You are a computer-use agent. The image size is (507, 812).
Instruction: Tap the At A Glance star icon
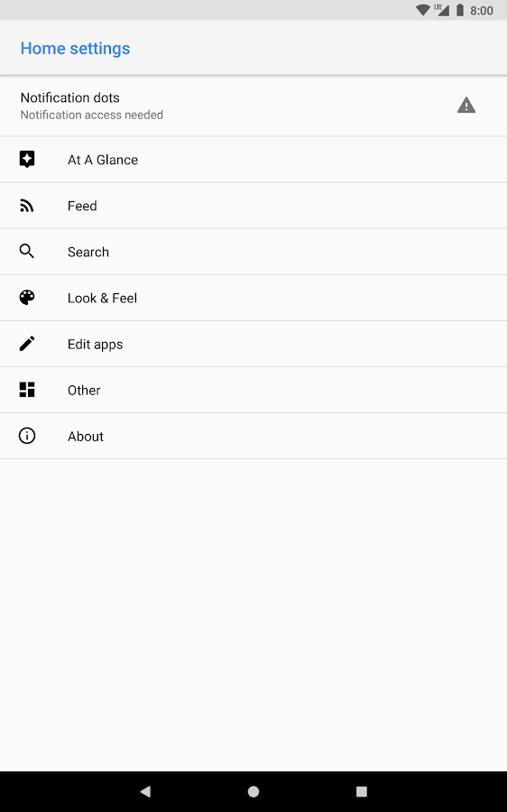[27, 160]
